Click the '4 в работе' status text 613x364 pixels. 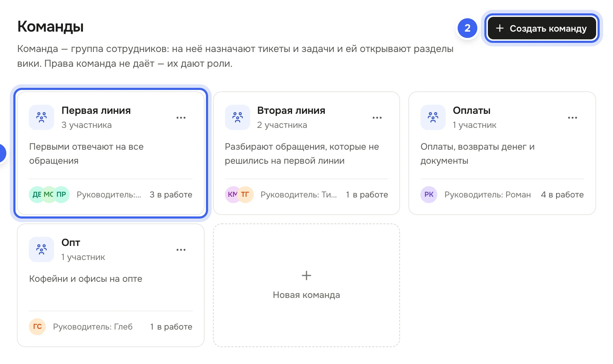562,195
